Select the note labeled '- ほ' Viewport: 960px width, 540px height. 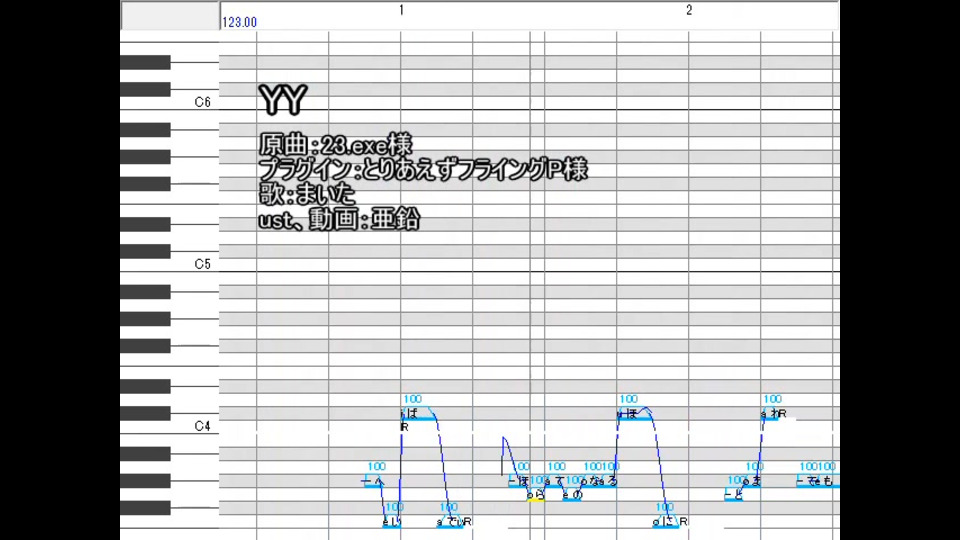pyautogui.click(x=518, y=482)
